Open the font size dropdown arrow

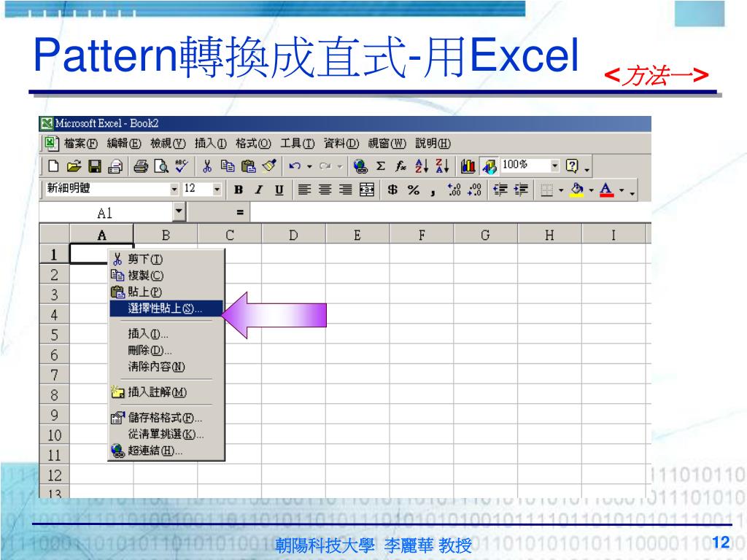(217, 190)
